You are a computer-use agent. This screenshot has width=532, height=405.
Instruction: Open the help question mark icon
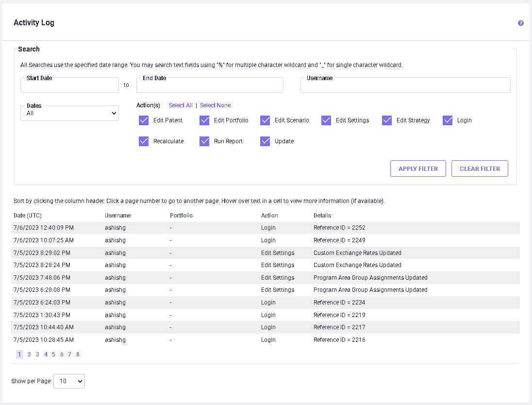tap(521, 23)
